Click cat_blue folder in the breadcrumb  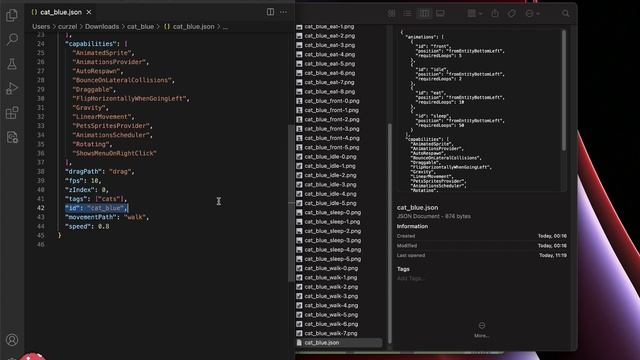[140, 27]
